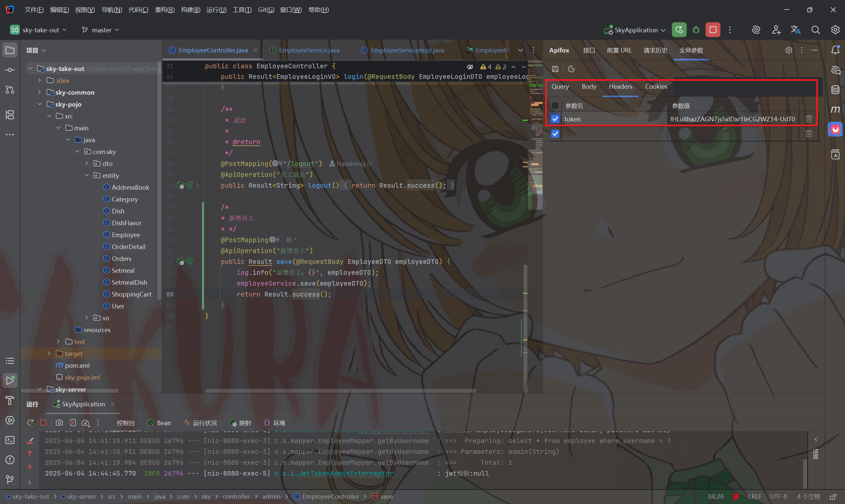Screen dimensions: 845x504
Task: Open the Database tool window
Action: click(x=835, y=90)
